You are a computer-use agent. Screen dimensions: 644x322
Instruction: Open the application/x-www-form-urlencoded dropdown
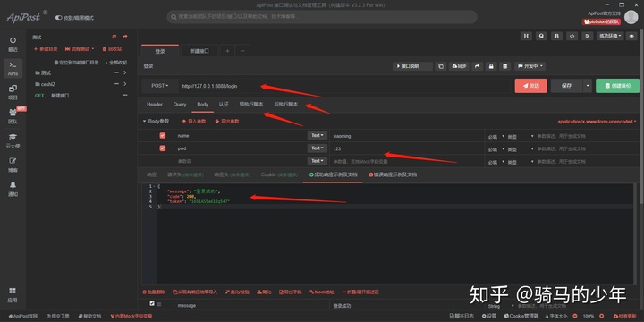tap(597, 122)
